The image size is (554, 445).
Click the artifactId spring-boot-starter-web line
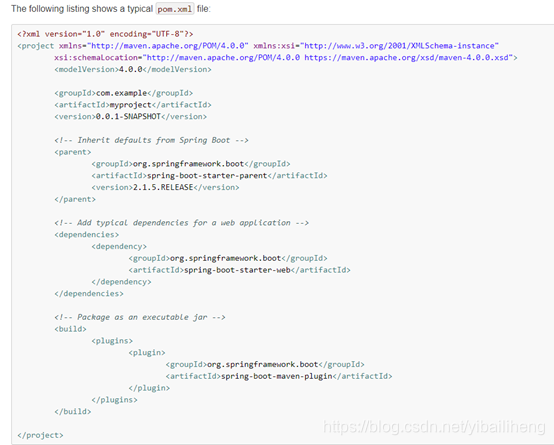(x=240, y=270)
